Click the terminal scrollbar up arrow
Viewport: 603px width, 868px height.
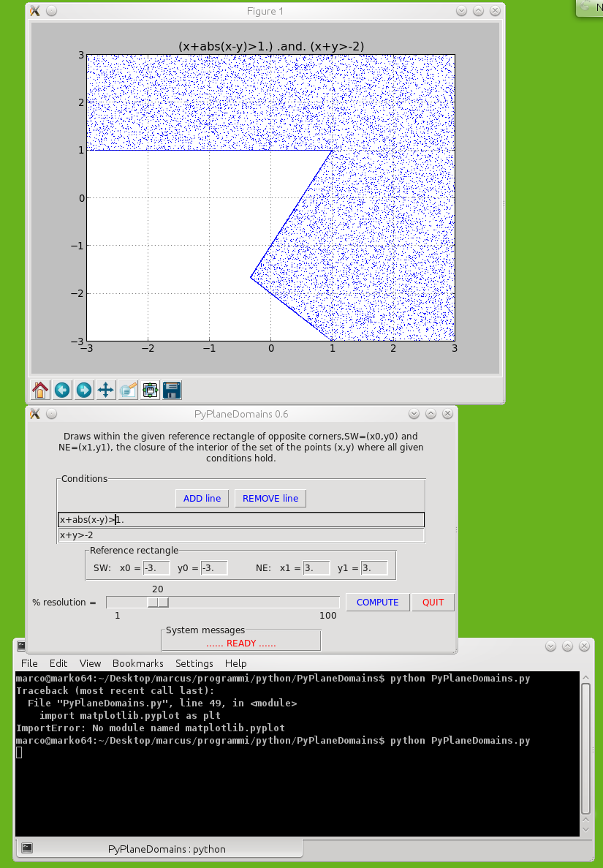(x=586, y=678)
